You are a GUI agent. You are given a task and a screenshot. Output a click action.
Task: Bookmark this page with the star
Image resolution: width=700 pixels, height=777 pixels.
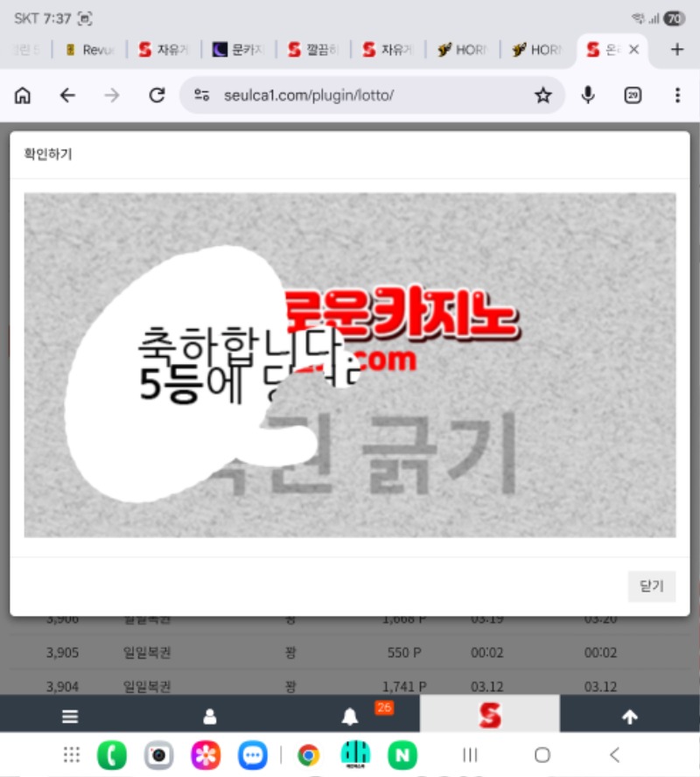point(543,95)
